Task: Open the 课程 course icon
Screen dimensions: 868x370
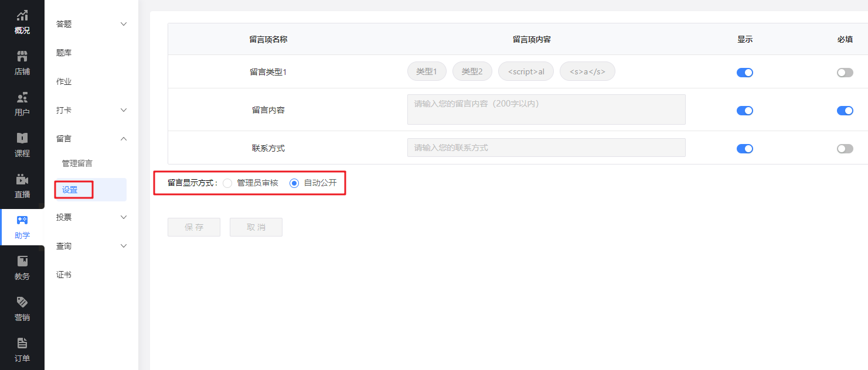Action: pyautogui.click(x=22, y=139)
